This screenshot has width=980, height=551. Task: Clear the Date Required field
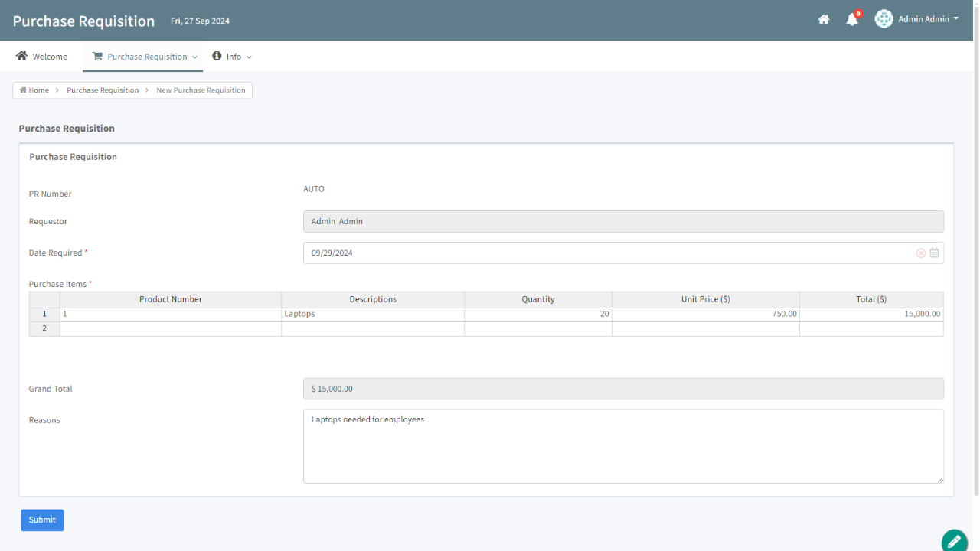click(921, 253)
